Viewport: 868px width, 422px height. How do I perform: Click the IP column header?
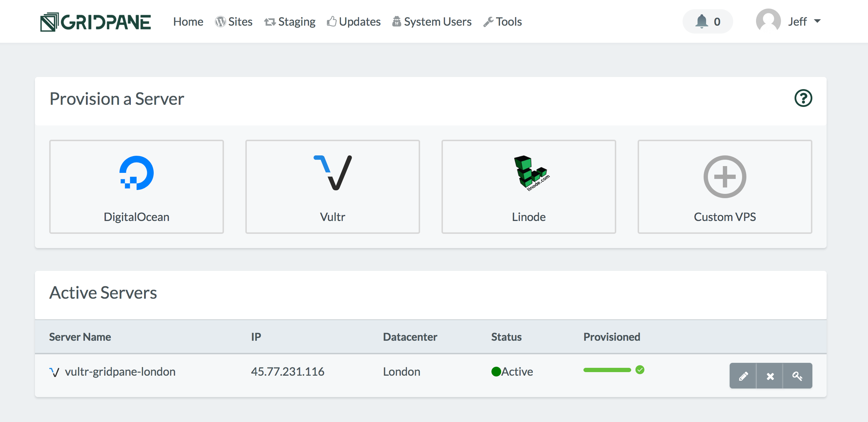click(x=256, y=337)
